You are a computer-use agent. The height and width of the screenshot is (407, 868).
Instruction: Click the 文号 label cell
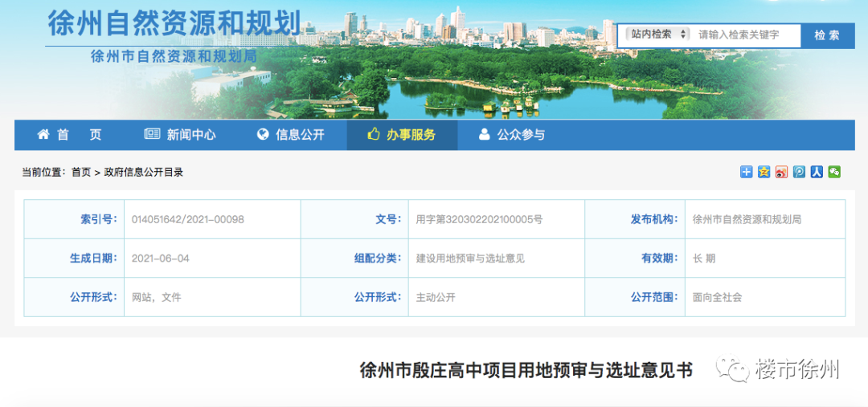click(354, 219)
